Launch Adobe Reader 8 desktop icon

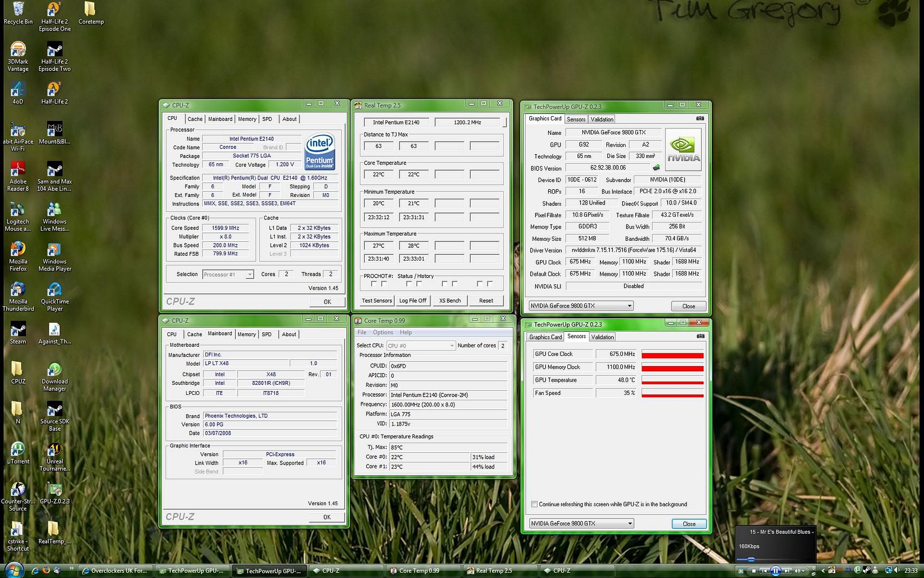click(x=18, y=176)
